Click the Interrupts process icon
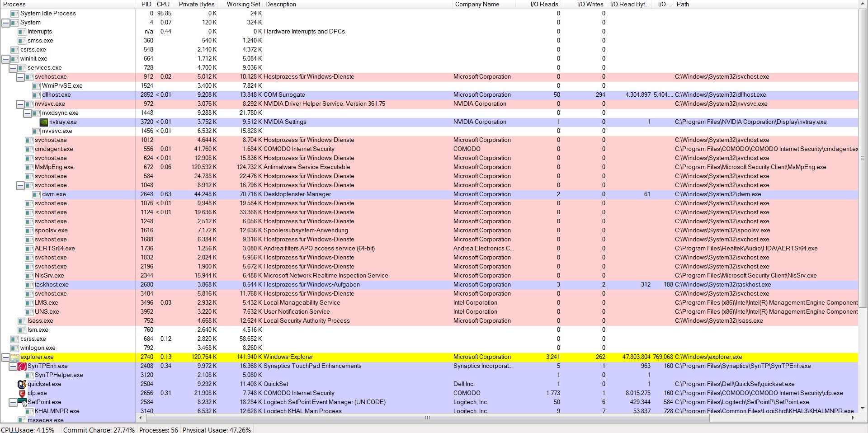This screenshot has width=868, height=433. point(22,32)
